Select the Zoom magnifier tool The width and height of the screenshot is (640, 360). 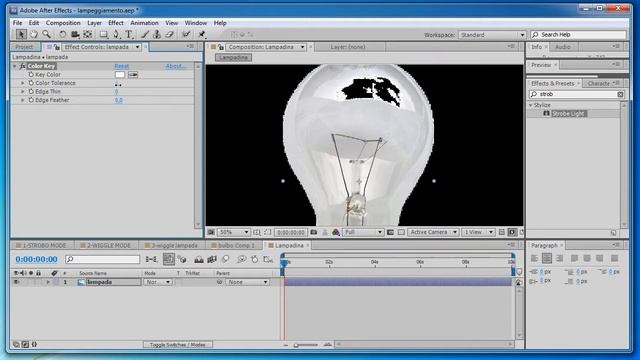[x=47, y=35]
